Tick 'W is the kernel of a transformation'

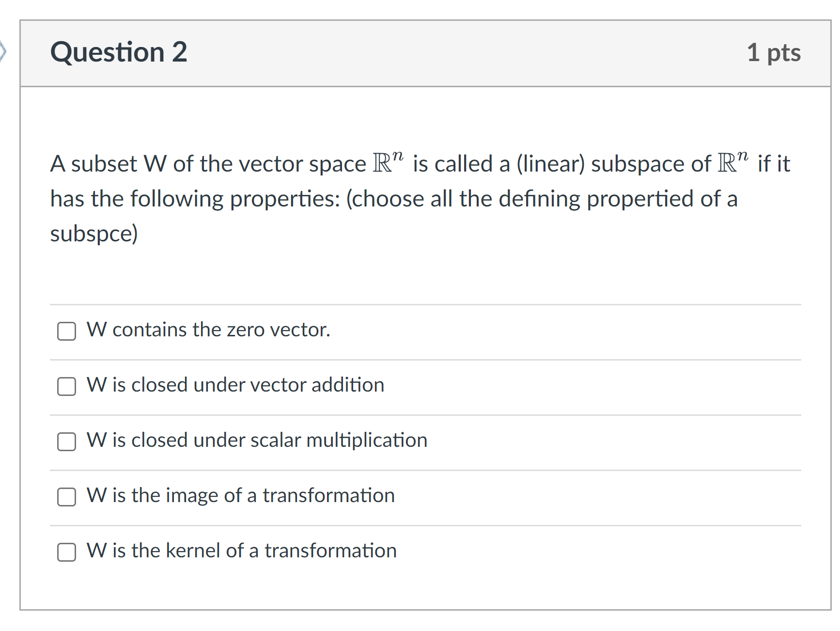tap(66, 552)
